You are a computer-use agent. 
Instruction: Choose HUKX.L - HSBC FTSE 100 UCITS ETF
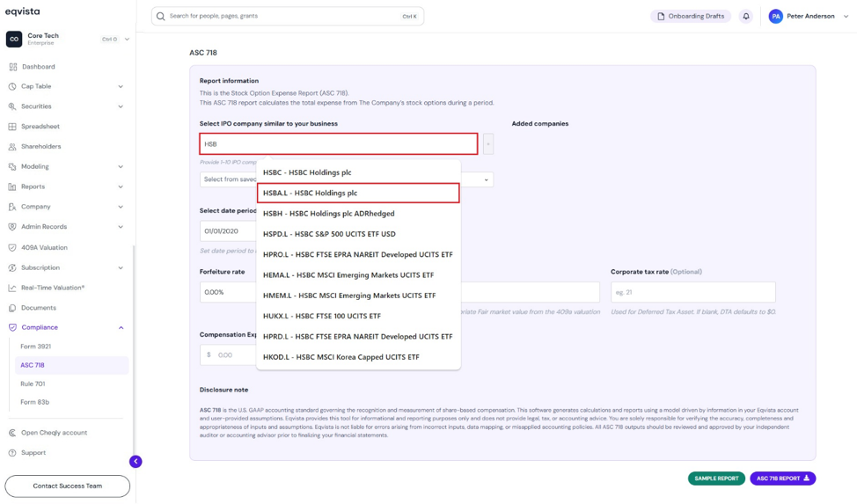tap(358, 316)
